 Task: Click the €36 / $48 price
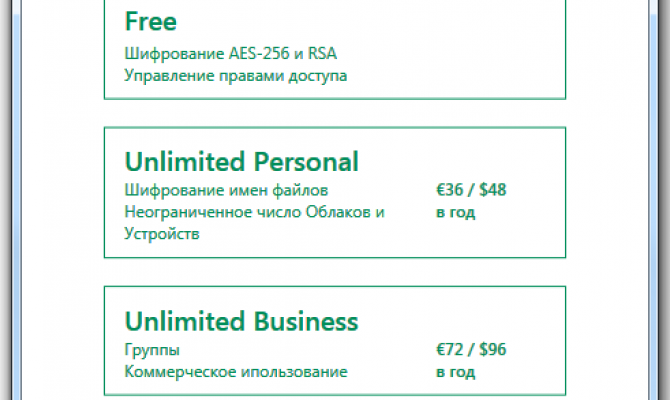coord(471,190)
